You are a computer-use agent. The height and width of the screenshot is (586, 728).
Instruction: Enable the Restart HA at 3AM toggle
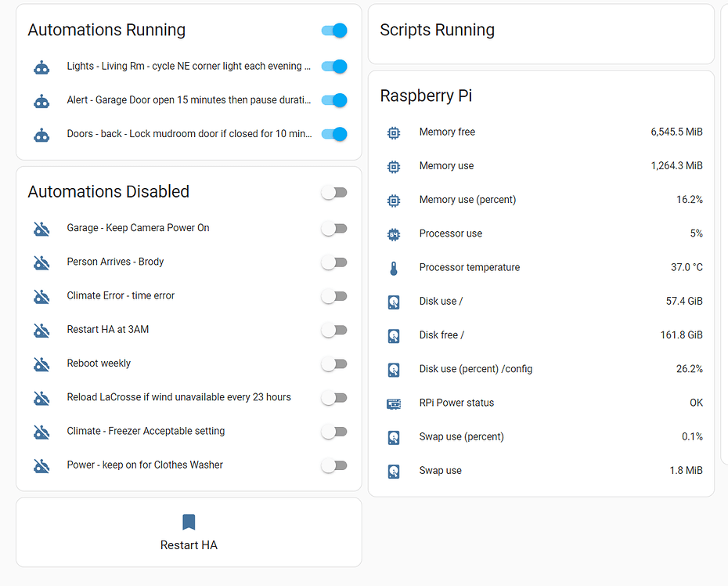[x=333, y=330]
